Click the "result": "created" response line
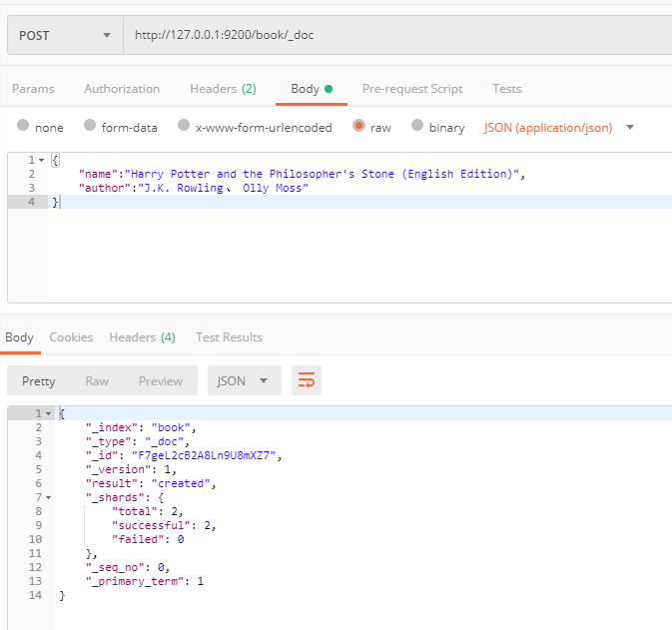The height and width of the screenshot is (630, 672). tap(151, 483)
